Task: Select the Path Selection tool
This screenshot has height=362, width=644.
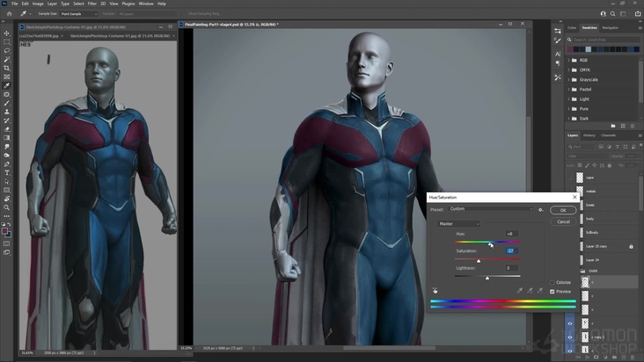Action: [x=6, y=181]
